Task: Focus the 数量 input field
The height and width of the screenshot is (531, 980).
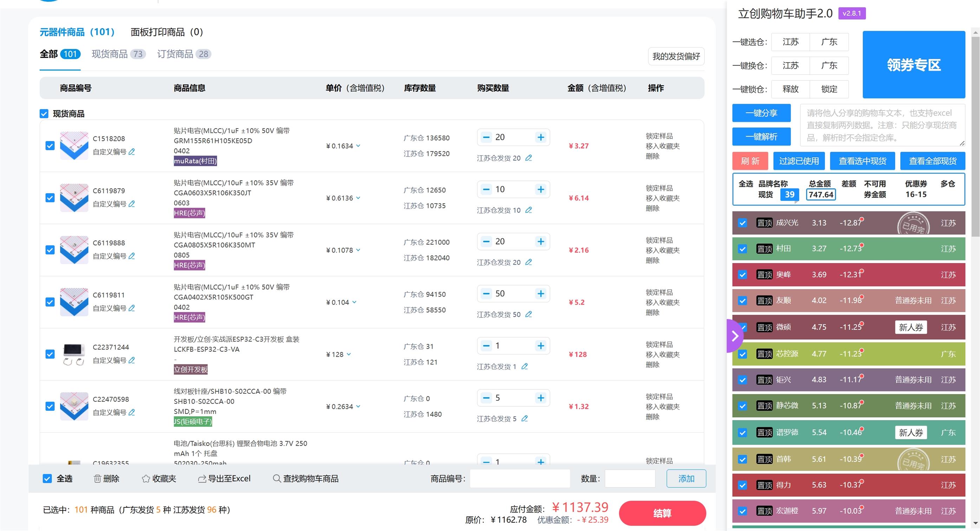Action: tap(630, 479)
